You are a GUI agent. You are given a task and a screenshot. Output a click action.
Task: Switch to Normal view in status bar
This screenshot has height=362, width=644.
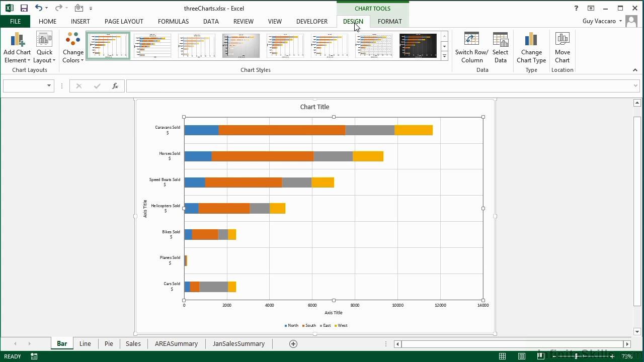pos(502,356)
